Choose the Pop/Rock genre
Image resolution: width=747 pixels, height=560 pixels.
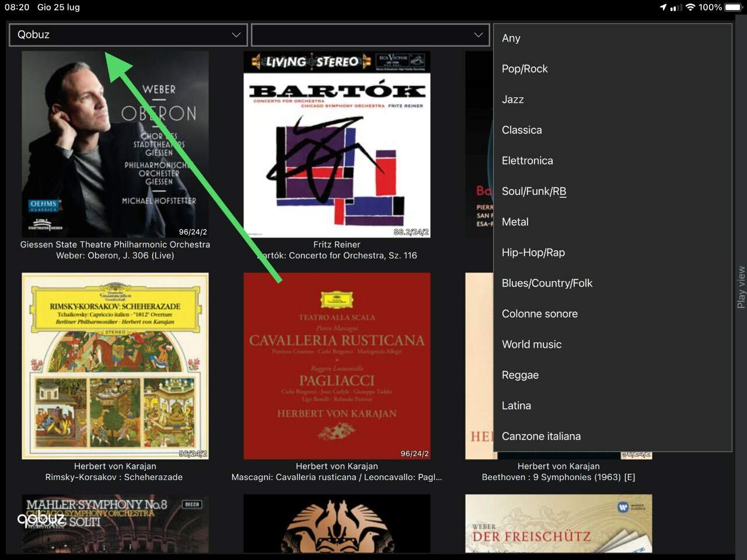[x=612, y=69]
